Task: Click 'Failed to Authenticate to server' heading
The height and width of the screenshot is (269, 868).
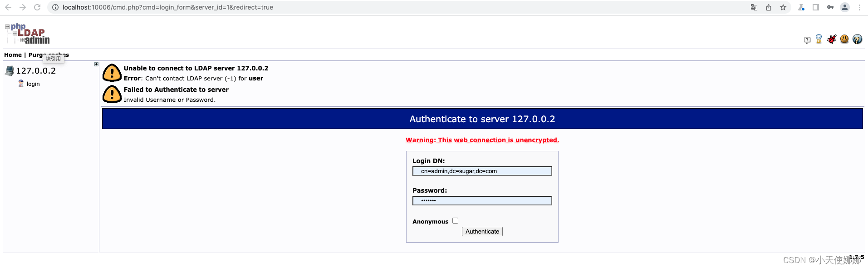Action: pos(176,90)
